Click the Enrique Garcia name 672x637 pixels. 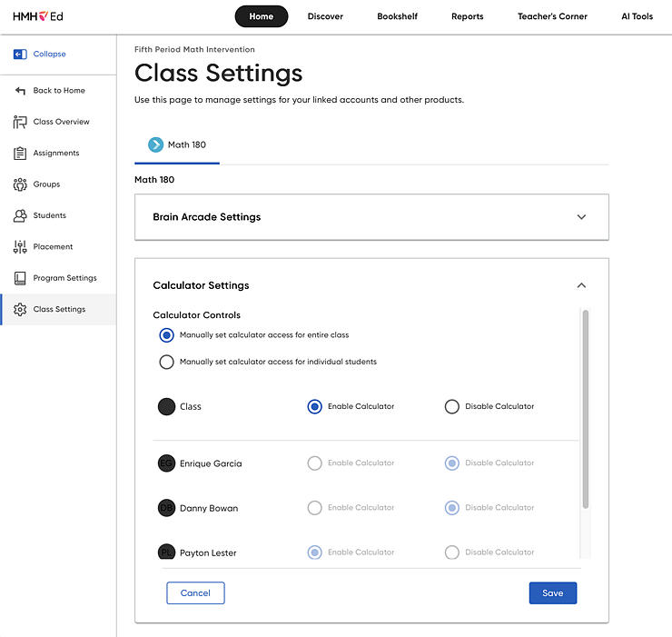[x=211, y=463]
